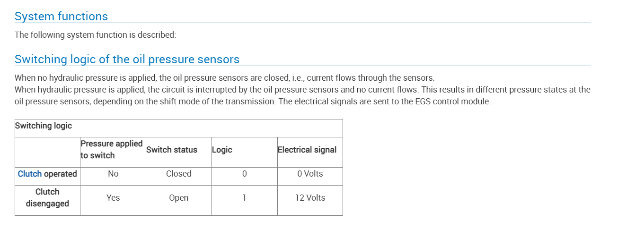Screen dimensions: 644x229
Task: Click the System functions heading
Action: 61,17
